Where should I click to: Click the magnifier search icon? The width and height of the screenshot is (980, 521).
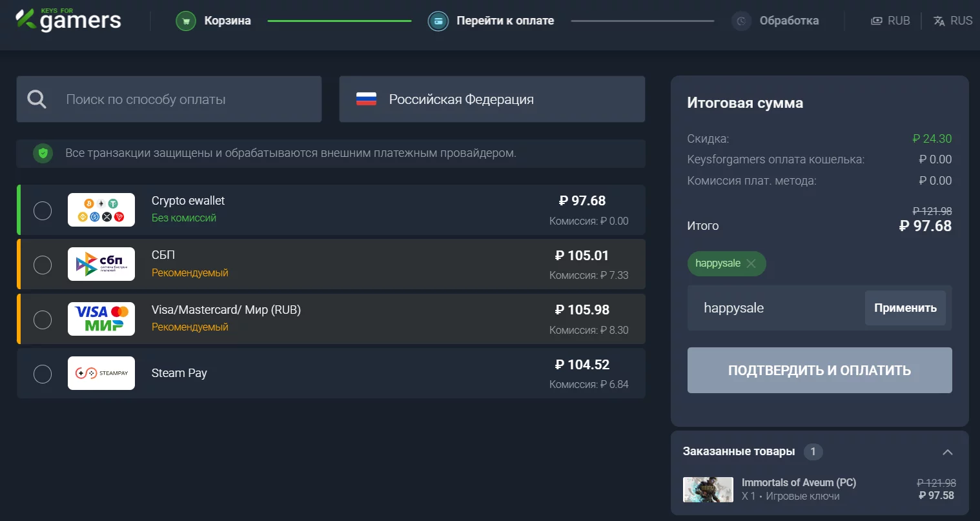[x=37, y=99]
